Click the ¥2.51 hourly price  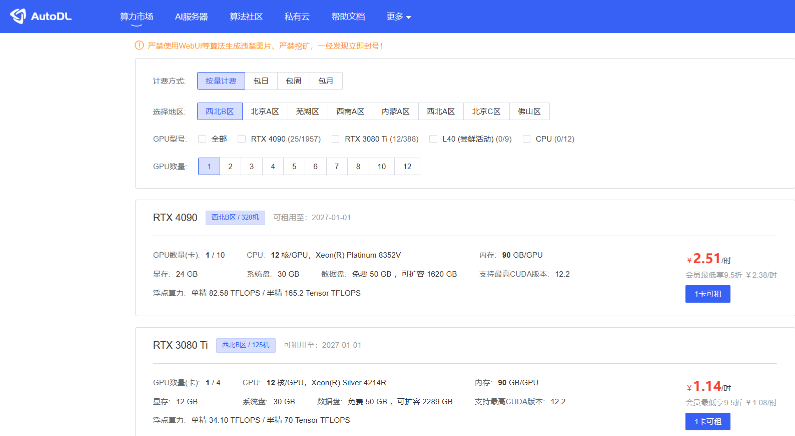(708, 259)
